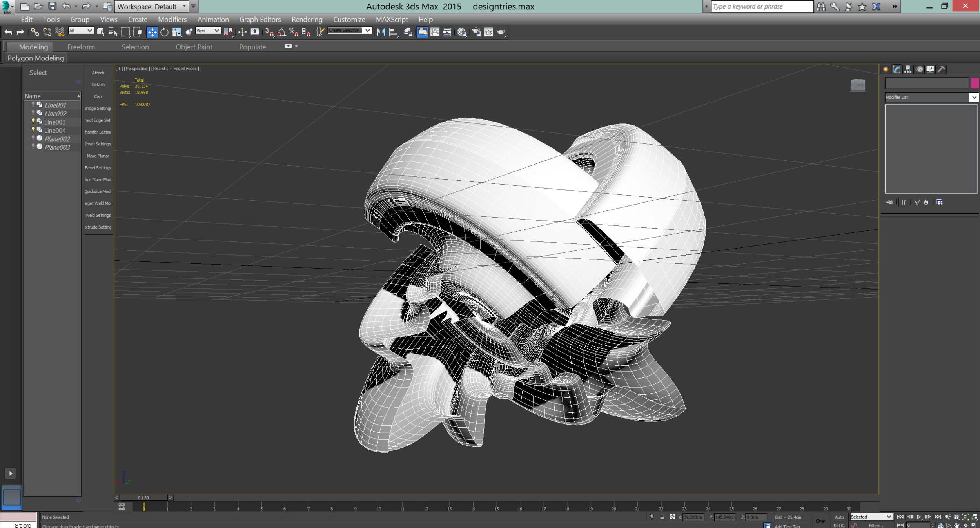Open the Workspace: Default dropdown
This screenshot has height=528, width=980.
(x=151, y=7)
